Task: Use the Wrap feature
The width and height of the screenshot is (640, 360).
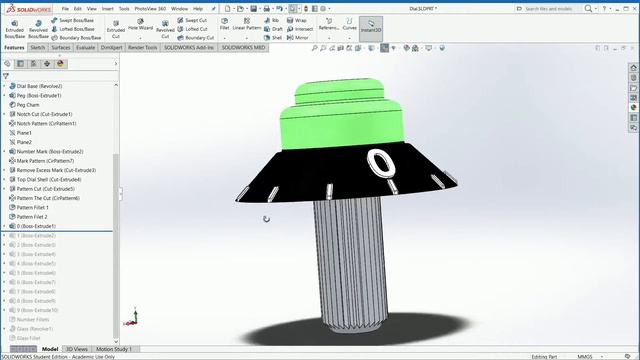Action: pos(296,20)
